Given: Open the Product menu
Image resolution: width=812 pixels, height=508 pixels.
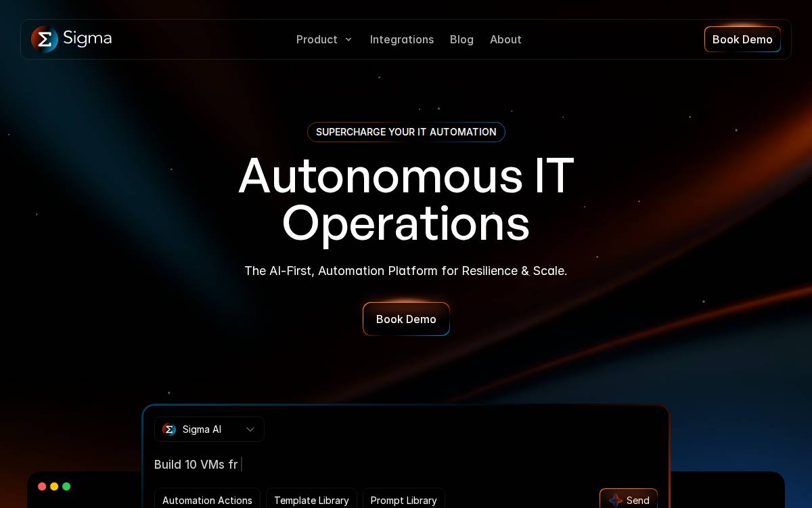Looking at the screenshot, I should [x=325, y=39].
